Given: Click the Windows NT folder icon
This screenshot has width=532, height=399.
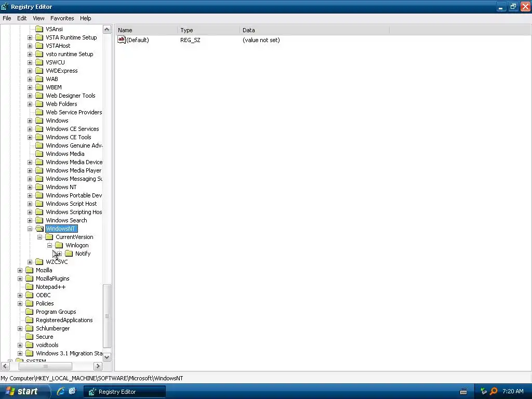Looking at the screenshot, I should click(x=39, y=187).
